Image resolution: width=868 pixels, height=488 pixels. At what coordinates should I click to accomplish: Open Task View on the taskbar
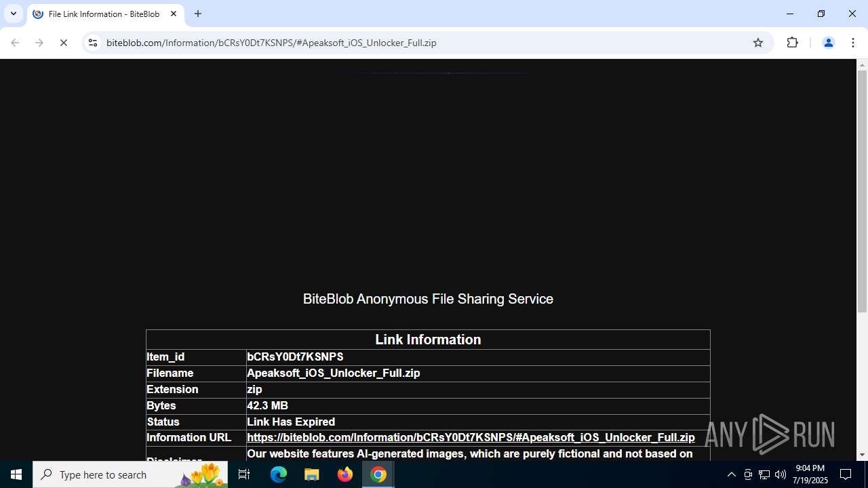(244, 474)
